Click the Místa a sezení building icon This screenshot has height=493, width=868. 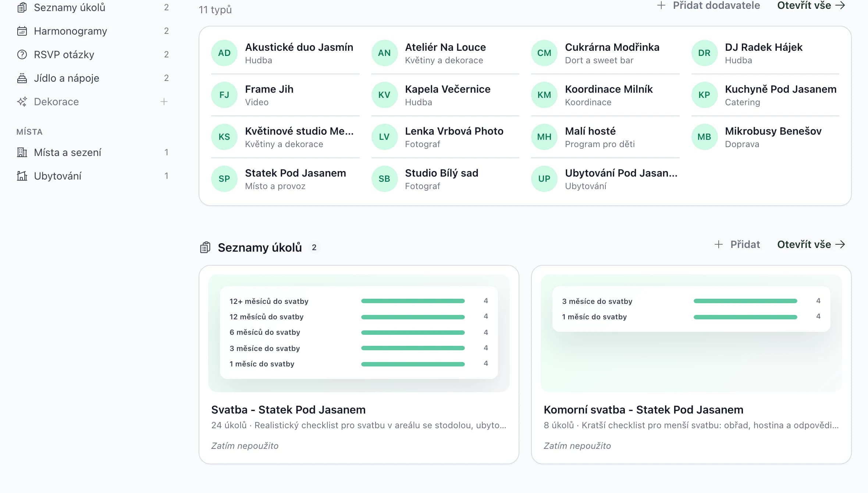[x=22, y=152]
